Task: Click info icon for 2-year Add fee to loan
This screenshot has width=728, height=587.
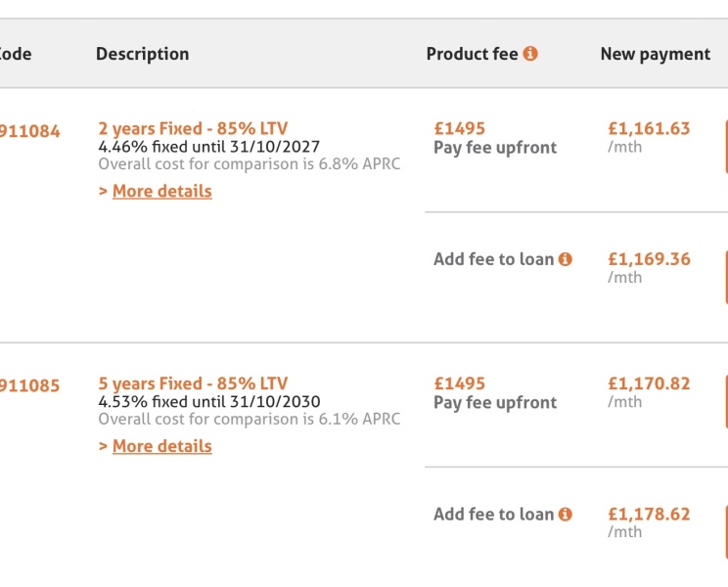Action: tap(565, 259)
